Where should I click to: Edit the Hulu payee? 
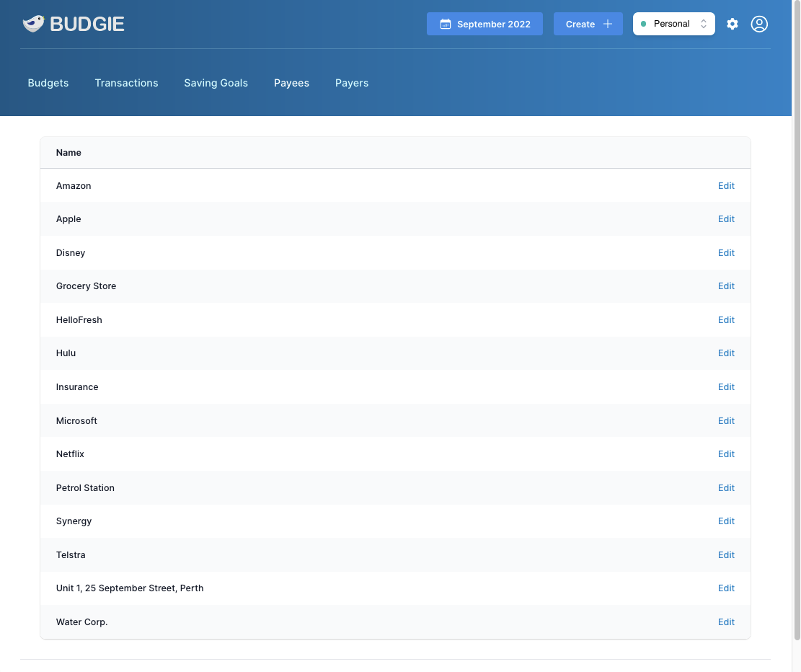click(x=726, y=353)
